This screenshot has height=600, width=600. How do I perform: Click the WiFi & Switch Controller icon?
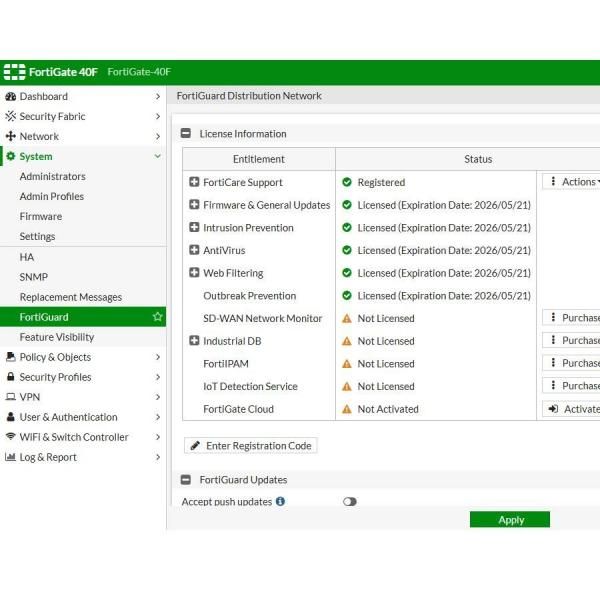[11, 437]
